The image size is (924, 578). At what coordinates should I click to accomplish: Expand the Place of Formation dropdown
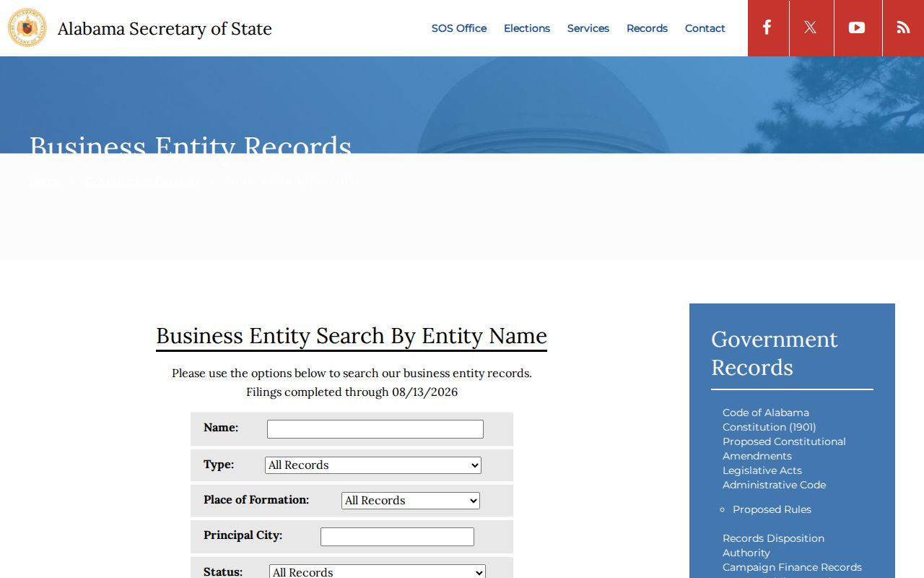click(411, 501)
